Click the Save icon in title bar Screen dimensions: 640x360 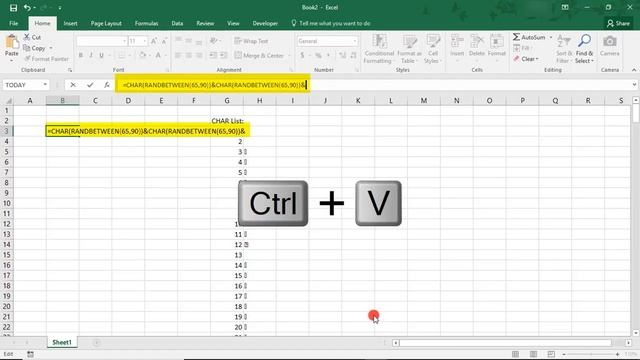(x=13, y=8)
